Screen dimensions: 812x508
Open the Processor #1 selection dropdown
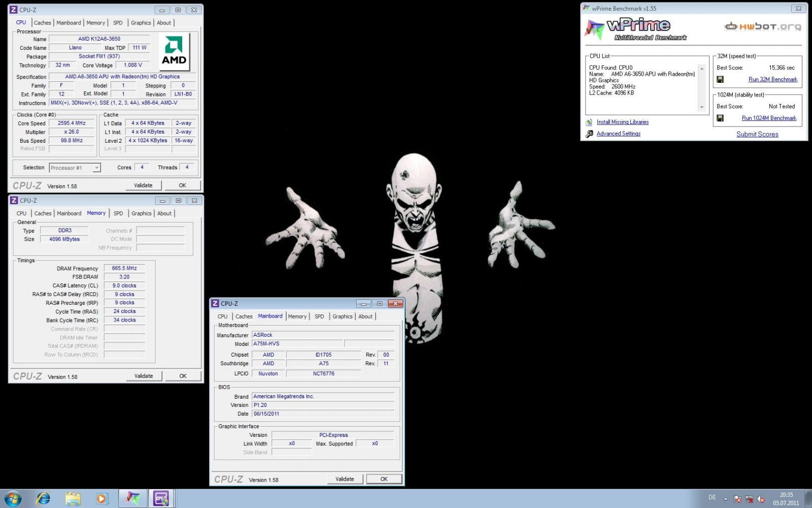tap(75, 168)
